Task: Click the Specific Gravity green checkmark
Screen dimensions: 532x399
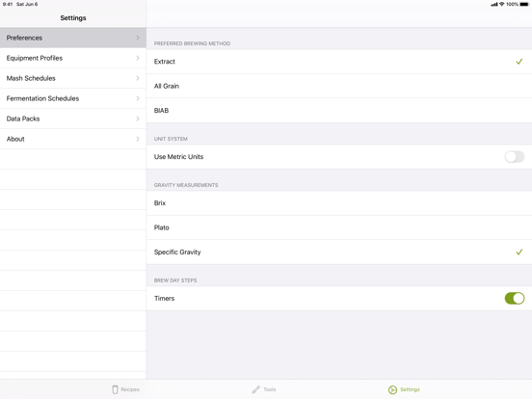Action: (519, 252)
